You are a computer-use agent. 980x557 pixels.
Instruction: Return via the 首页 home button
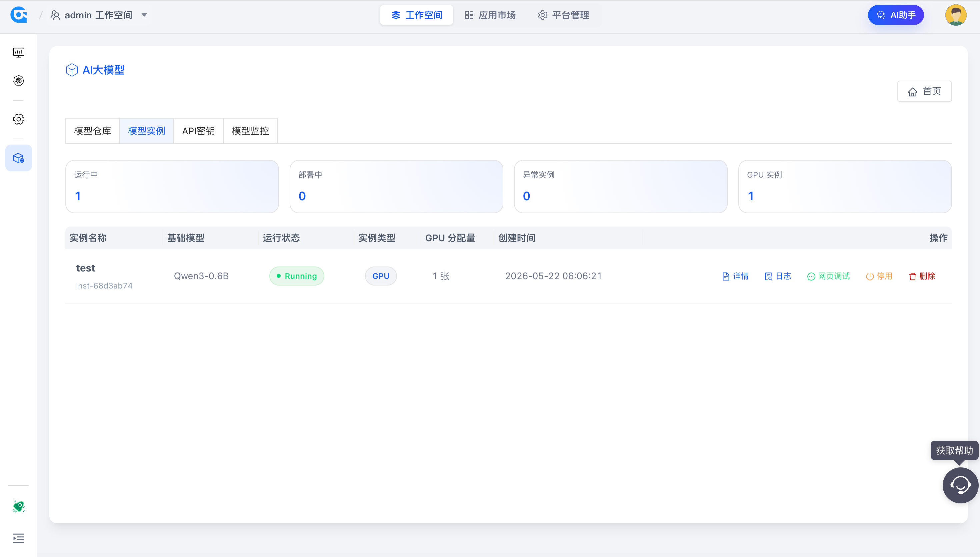[x=924, y=91]
